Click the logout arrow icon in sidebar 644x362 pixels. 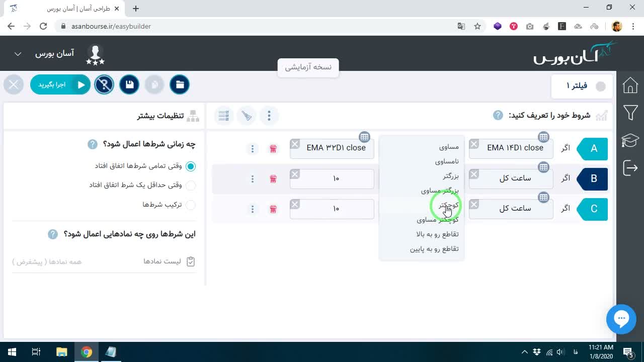pos(630,167)
